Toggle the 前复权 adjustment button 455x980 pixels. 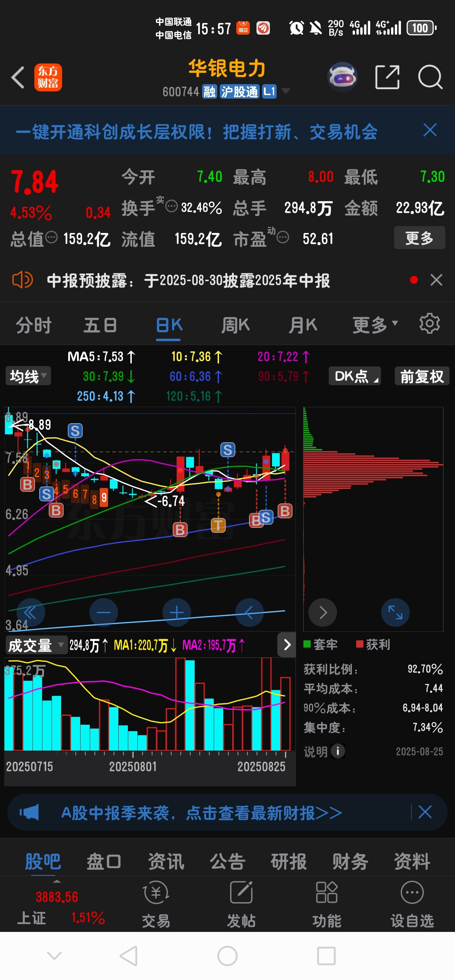422,376
